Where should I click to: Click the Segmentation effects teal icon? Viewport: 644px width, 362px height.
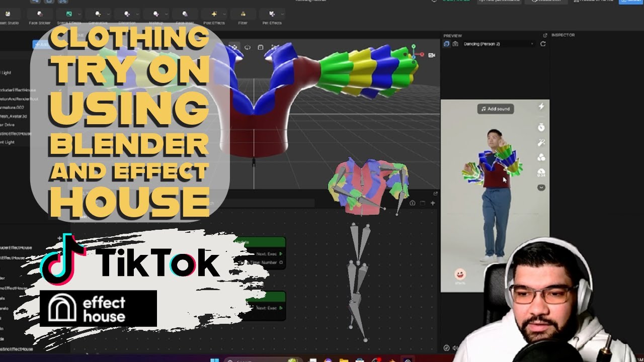(69, 14)
